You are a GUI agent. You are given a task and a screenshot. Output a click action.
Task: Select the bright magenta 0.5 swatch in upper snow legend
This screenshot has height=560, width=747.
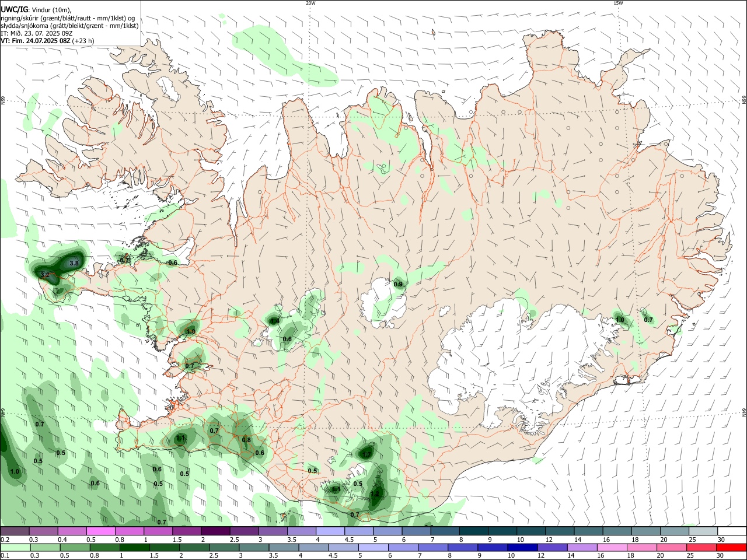coord(101,531)
